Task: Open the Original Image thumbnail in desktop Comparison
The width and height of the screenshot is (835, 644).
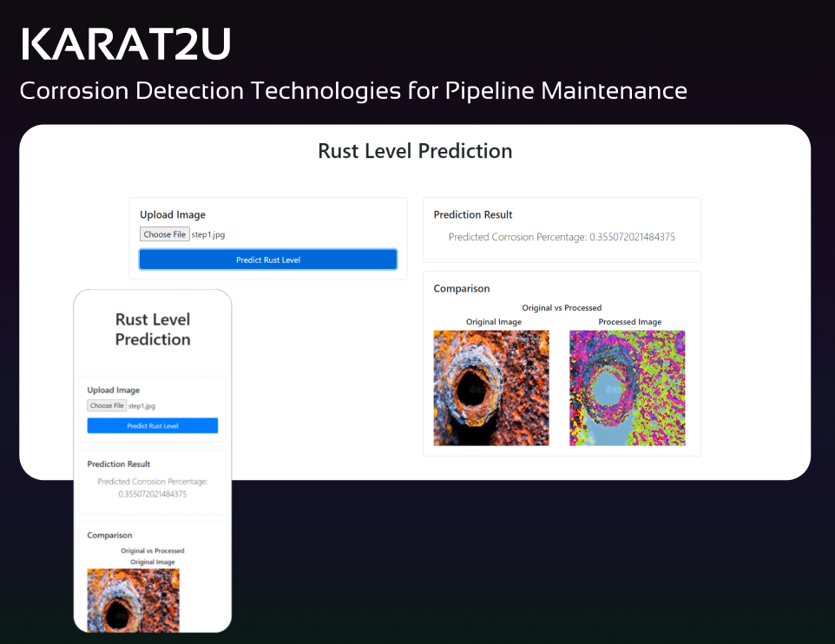Action: click(x=491, y=388)
